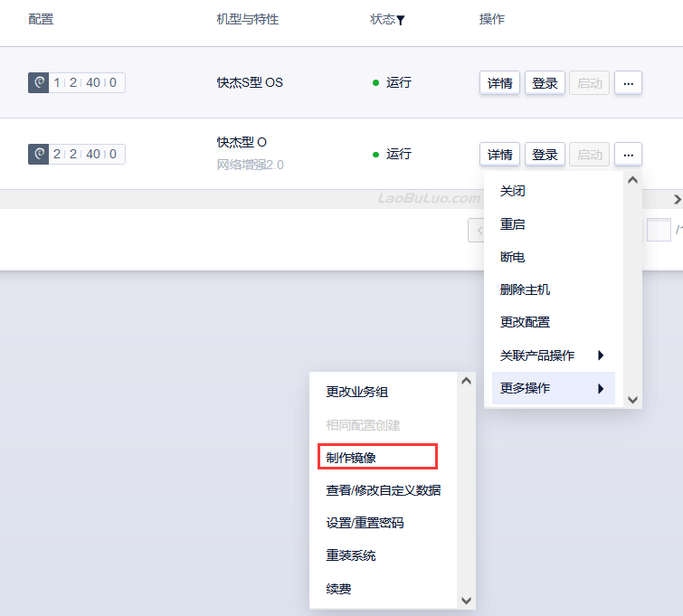
Task: Expand the 更多操作 submenu
Action: (x=554, y=388)
